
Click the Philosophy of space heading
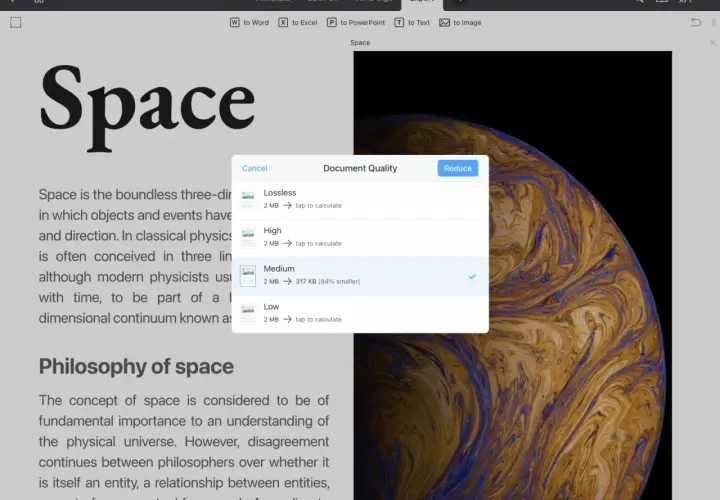(136, 366)
